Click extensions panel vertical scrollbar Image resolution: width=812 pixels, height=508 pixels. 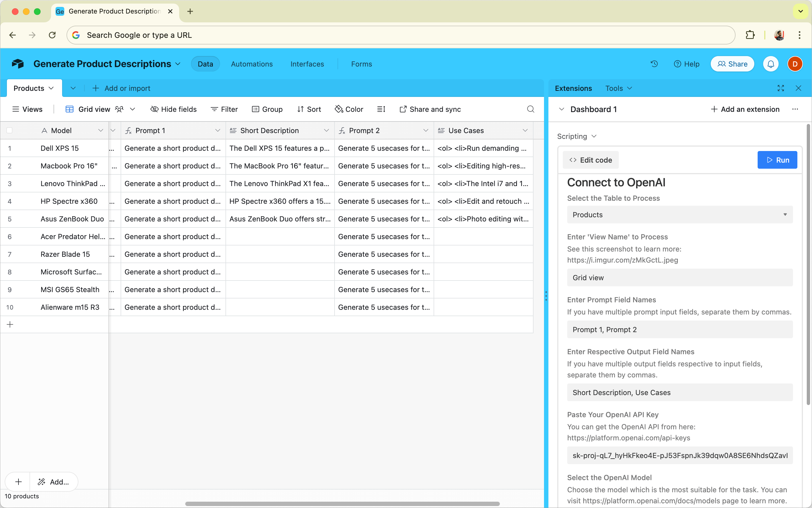coord(808,265)
